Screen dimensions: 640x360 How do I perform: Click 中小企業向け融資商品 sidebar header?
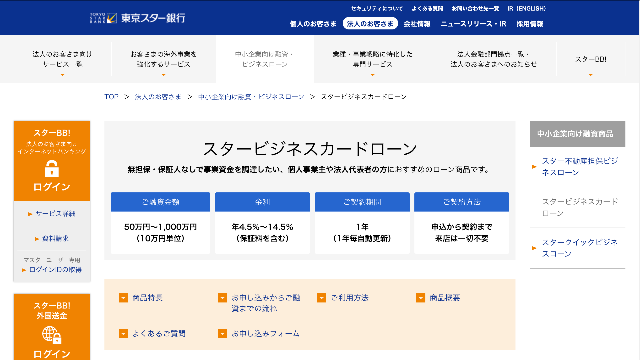577,133
